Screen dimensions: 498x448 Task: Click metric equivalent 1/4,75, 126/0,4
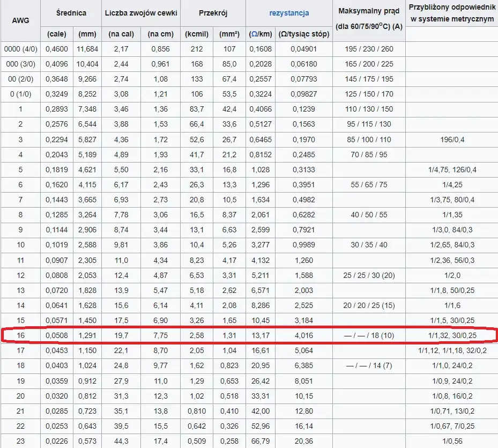click(x=452, y=170)
